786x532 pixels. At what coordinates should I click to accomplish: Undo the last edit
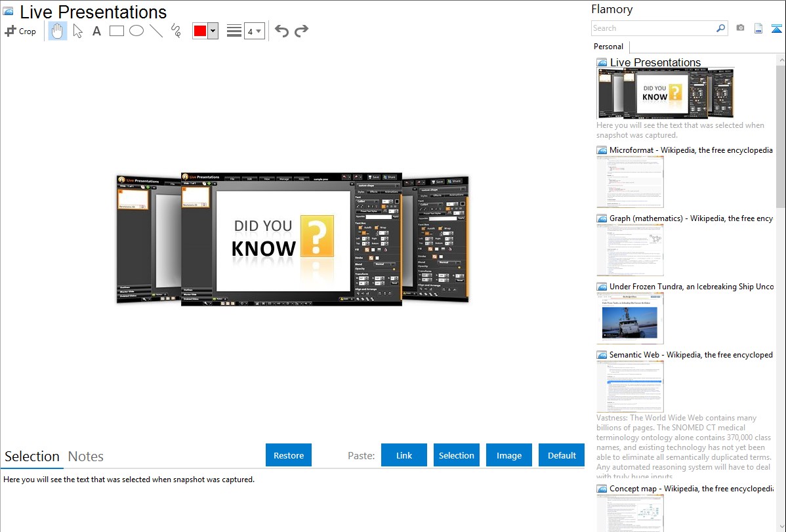(281, 31)
